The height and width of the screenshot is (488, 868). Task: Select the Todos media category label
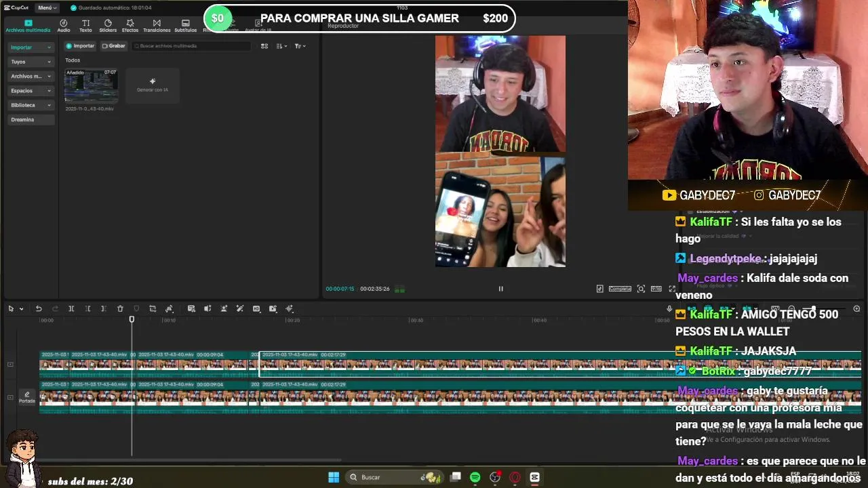73,60
